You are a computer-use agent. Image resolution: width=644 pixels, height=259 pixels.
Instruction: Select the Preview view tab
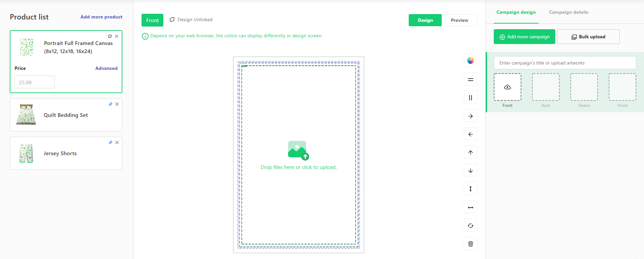(459, 20)
